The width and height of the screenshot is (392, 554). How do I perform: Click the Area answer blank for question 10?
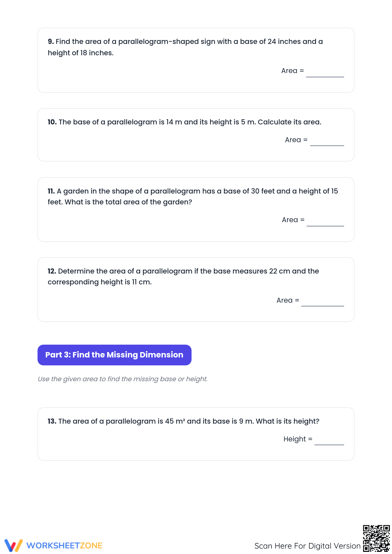[x=327, y=142]
